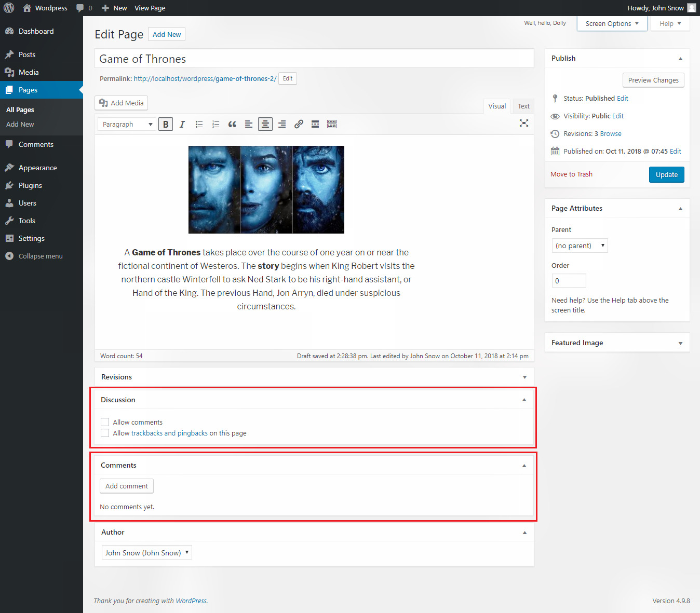The width and height of the screenshot is (700, 613).
Task: Open the Parent page dropdown
Action: tap(580, 246)
